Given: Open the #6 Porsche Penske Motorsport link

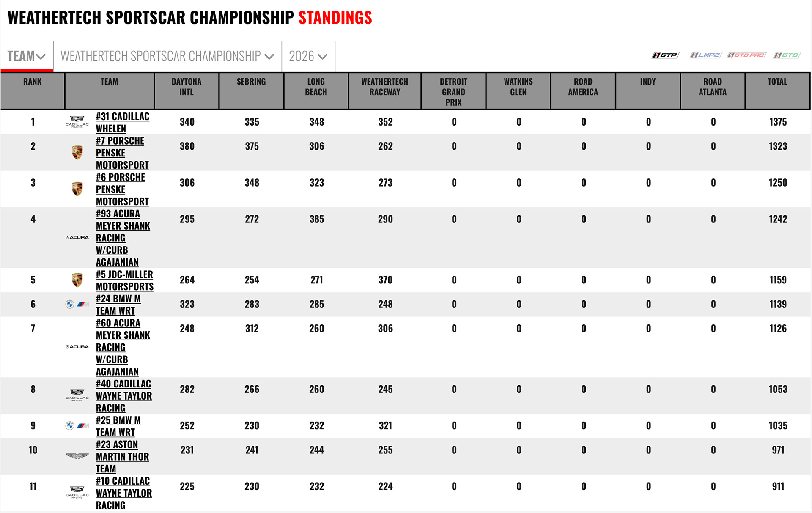Looking at the screenshot, I should coord(122,189).
